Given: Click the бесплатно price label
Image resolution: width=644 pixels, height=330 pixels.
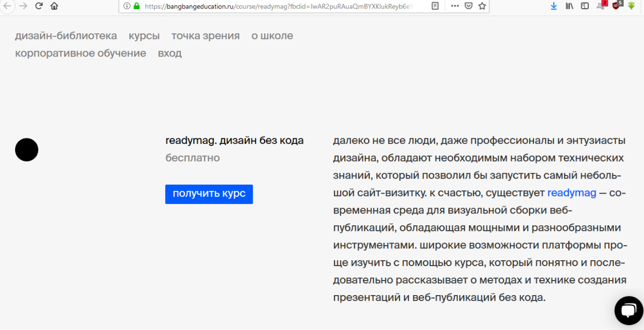Looking at the screenshot, I should point(193,158).
